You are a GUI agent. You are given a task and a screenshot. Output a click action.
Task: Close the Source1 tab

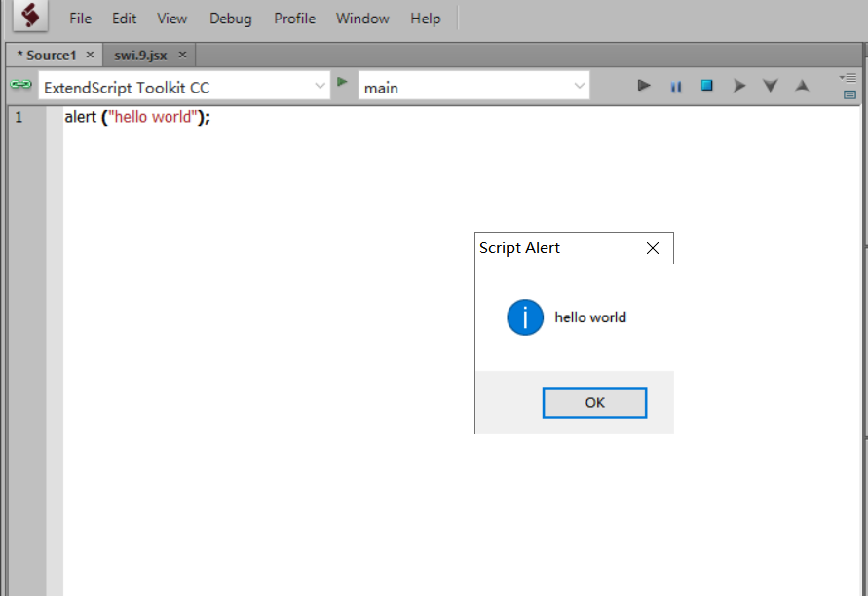click(x=91, y=55)
